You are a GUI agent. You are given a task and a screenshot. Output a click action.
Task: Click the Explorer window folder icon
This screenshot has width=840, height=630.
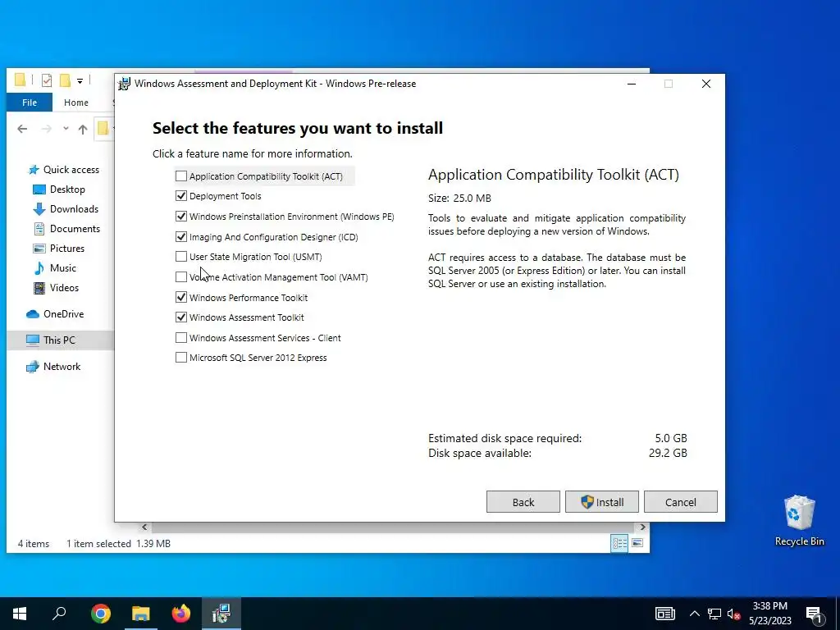point(20,80)
